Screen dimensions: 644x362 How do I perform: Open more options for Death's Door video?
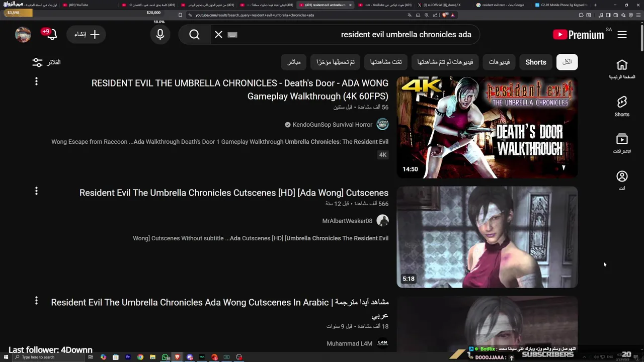(x=36, y=81)
